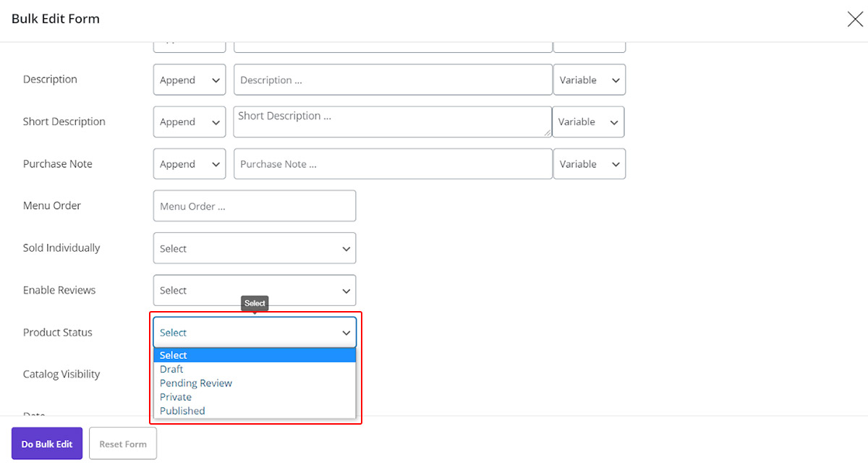
Task: Click the Description text input field
Action: [x=393, y=80]
